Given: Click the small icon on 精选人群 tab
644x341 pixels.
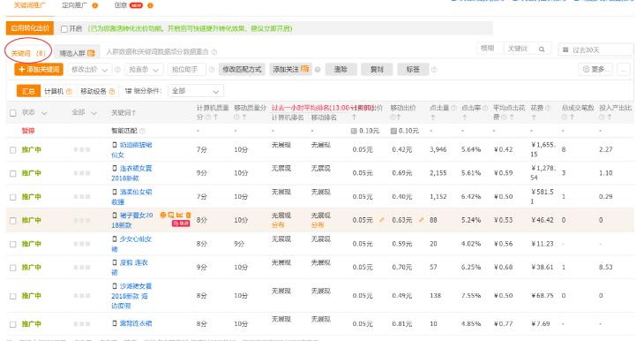Looking at the screenshot, I should [91, 53].
